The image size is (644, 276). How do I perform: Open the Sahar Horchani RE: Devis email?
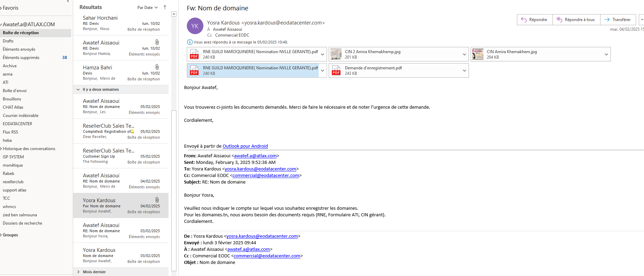[121, 23]
